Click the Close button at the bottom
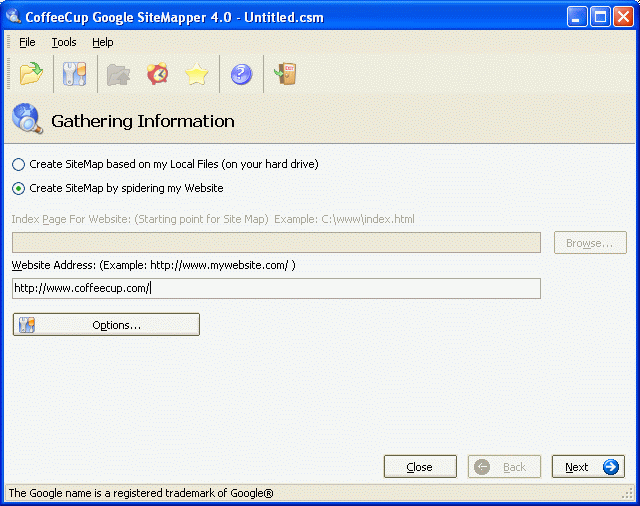Screen dimensions: 640x506 coord(420,466)
